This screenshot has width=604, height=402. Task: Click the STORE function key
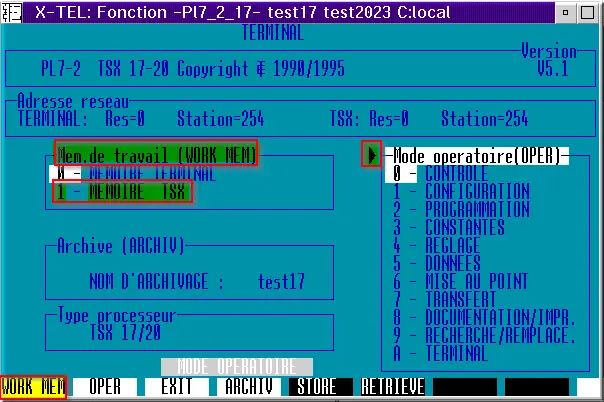tap(320, 387)
